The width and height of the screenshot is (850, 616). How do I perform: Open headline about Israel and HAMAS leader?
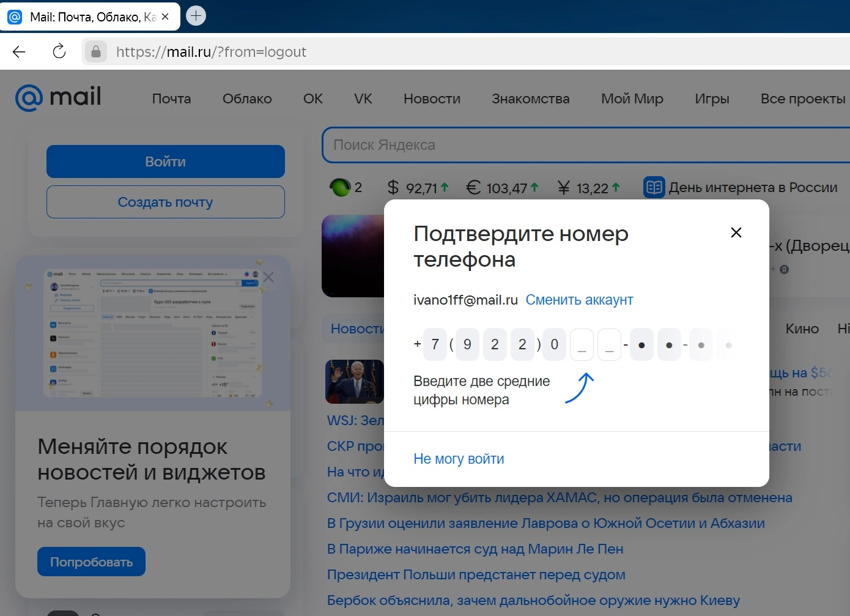(x=560, y=497)
